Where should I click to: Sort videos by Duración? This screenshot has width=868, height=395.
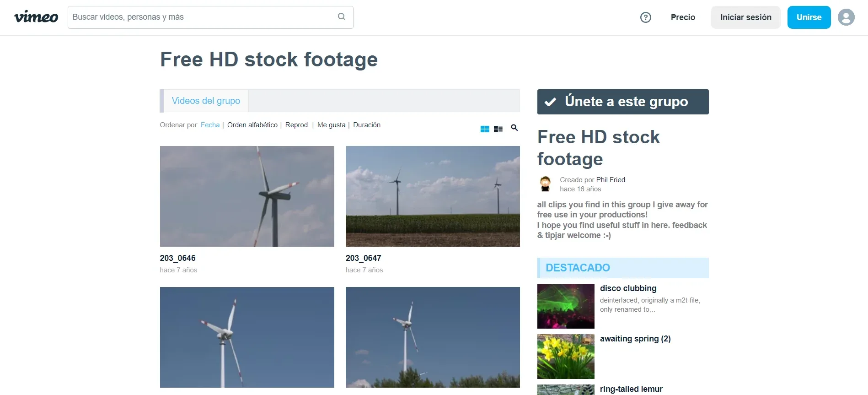(367, 125)
